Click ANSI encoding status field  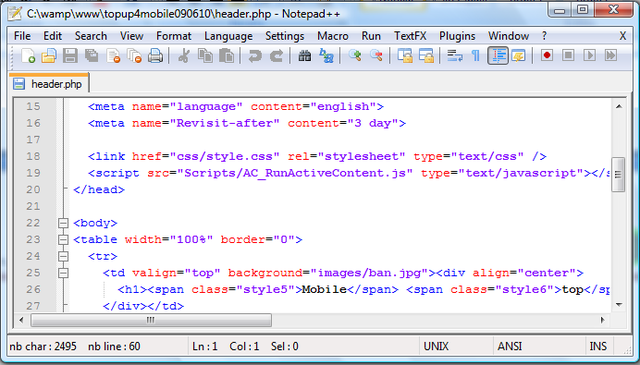pos(509,346)
